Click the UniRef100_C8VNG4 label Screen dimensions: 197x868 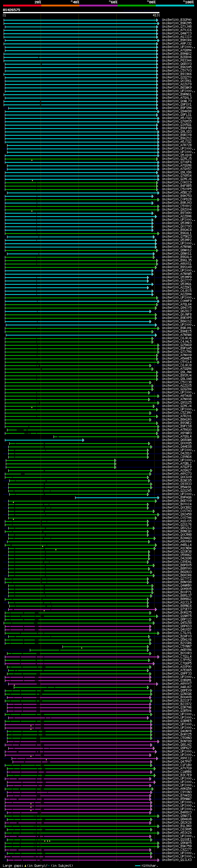click(x=177, y=457)
